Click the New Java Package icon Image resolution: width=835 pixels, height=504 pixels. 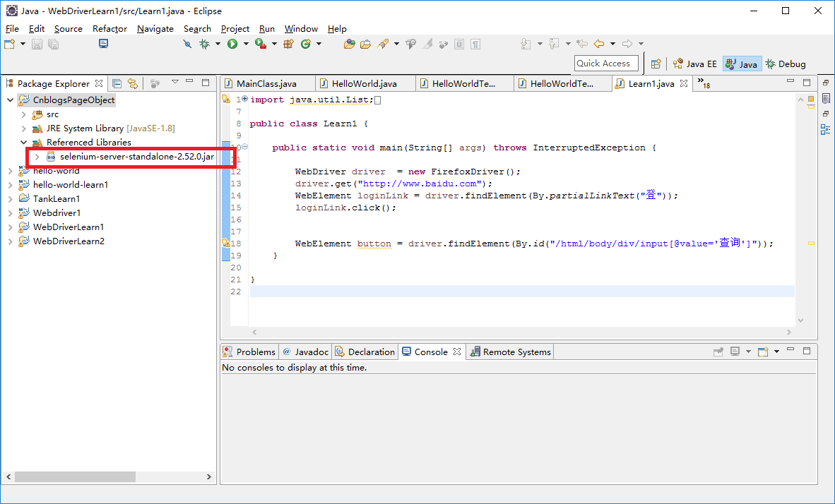[289, 44]
